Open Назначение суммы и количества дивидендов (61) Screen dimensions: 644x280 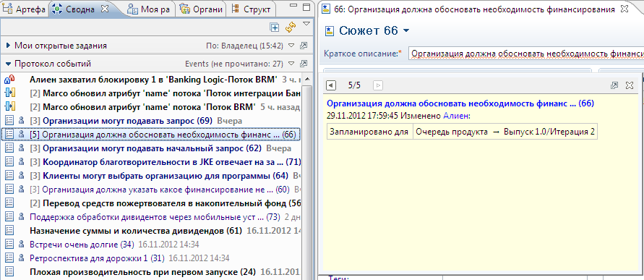[x=136, y=230]
